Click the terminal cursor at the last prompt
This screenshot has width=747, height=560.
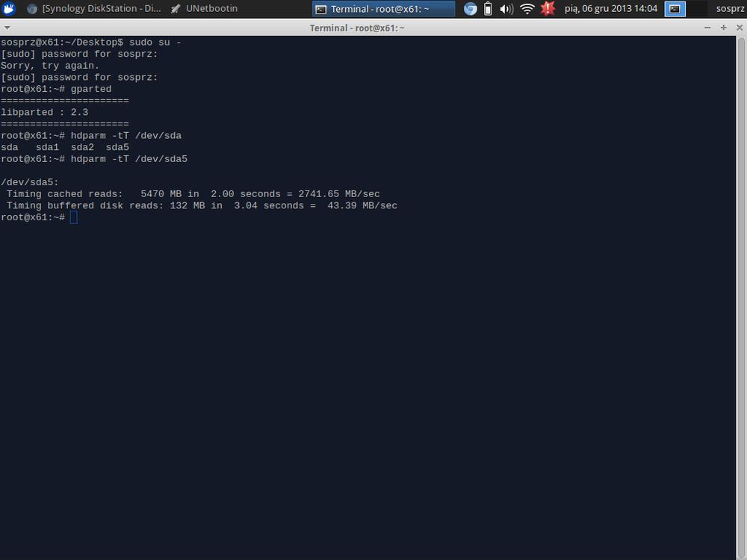[73, 217]
